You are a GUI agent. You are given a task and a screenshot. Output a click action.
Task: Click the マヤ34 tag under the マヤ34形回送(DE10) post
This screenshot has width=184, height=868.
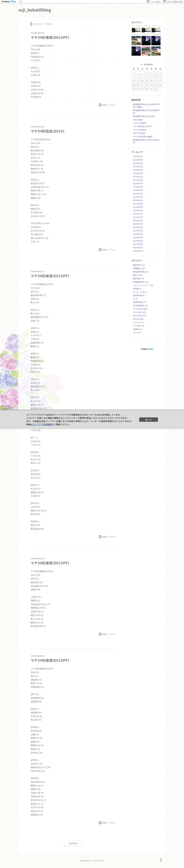(112, 250)
